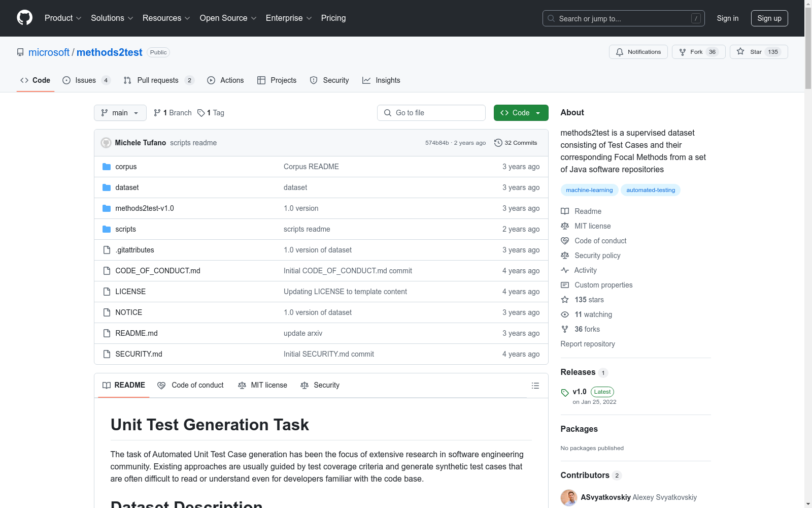Open the v1.0 release link
This screenshot has width=812, height=508.
tap(580, 392)
